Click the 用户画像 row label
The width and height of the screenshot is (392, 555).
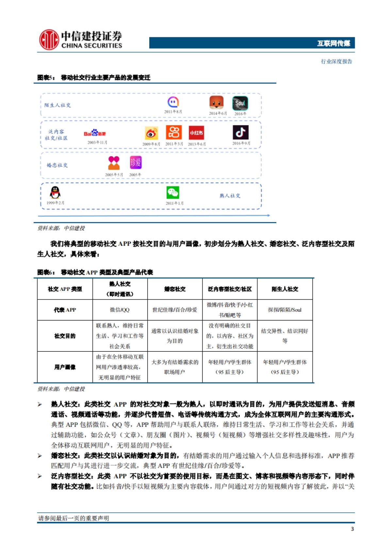pyautogui.click(x=65, y=367)
